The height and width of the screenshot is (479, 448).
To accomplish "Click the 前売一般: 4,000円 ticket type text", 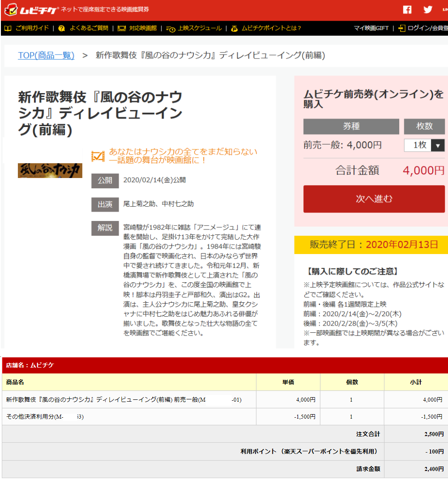I will [342, 145].
